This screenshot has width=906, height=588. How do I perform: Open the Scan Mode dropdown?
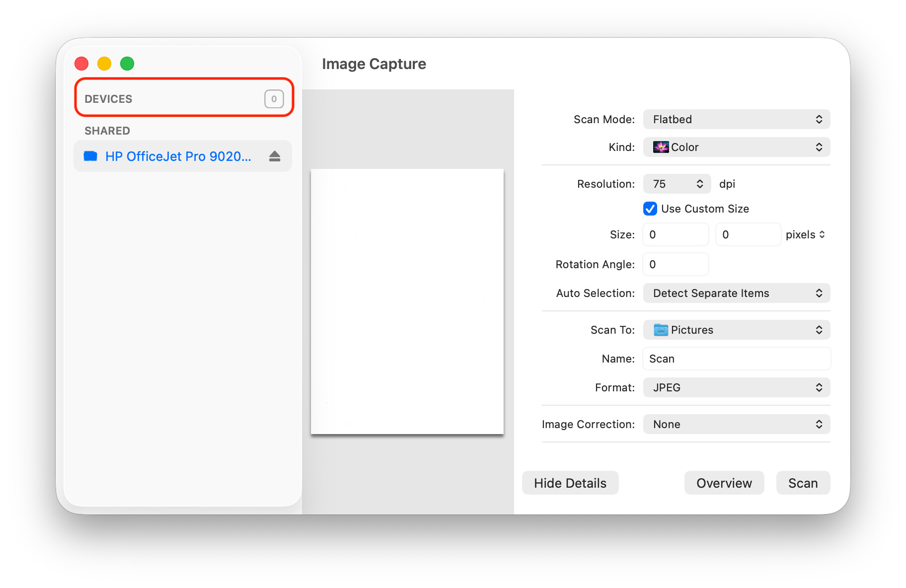point(736,119)
